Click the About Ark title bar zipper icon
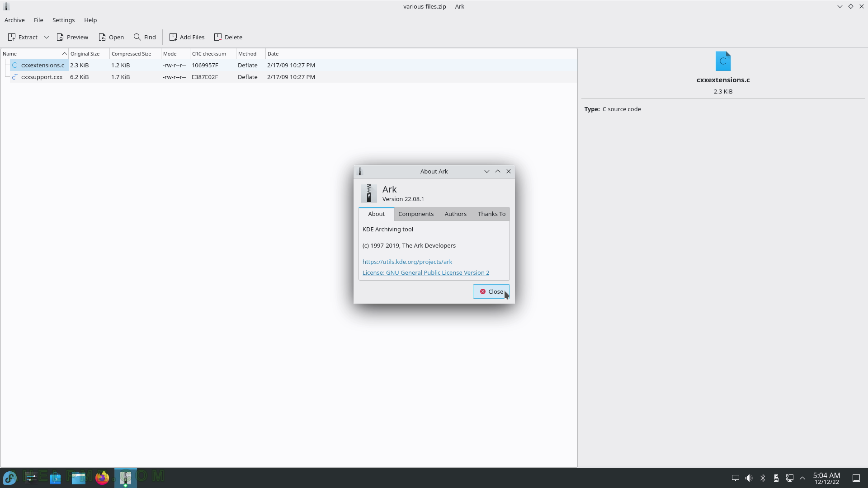The height and width of the screenshot is (488, 868). 360,171
